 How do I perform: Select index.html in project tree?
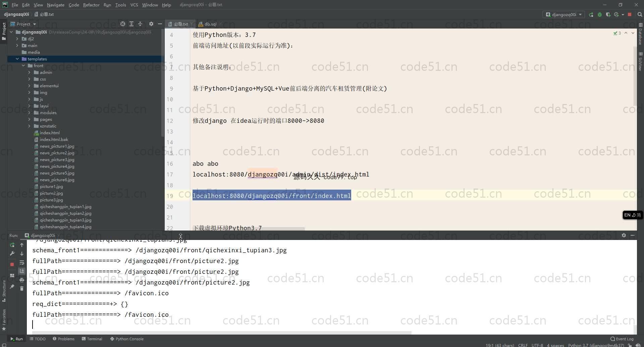pyautogui.click(x=50, y=133)
